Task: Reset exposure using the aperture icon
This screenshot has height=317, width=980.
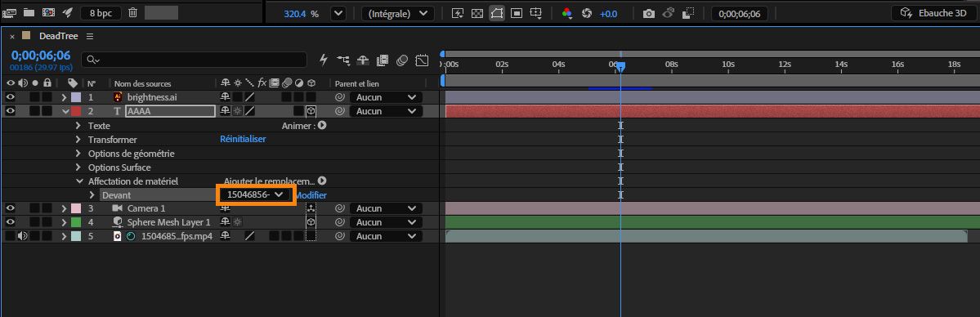Action: coord(586,13)
